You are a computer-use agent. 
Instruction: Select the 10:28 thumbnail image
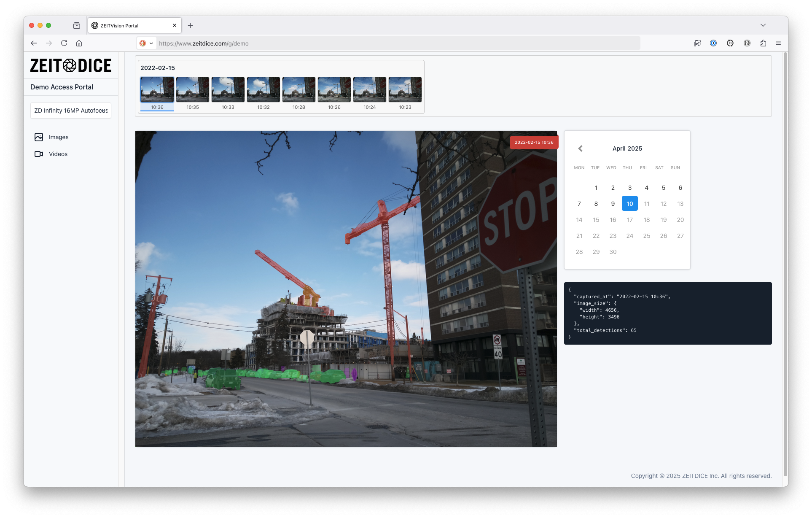298,90
